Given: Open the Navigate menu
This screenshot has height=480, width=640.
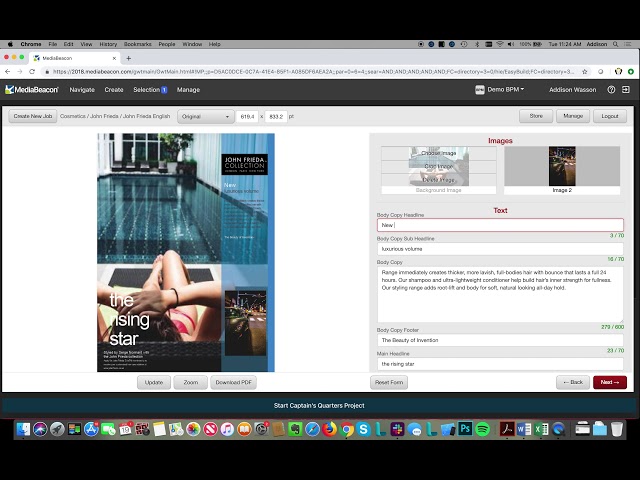Looking at the screenshot, I should 82,90.
